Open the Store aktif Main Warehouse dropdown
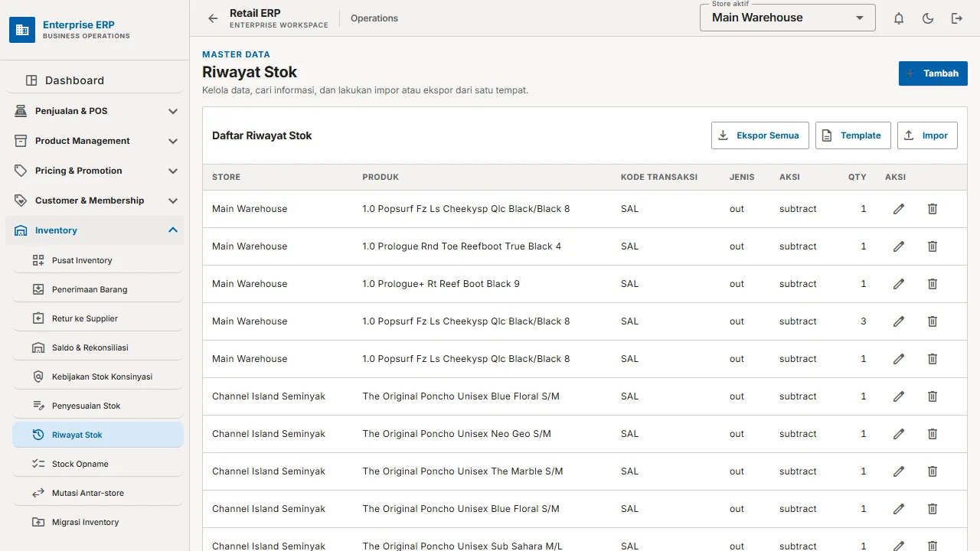The image size is (980, 551). coord(788,18)
